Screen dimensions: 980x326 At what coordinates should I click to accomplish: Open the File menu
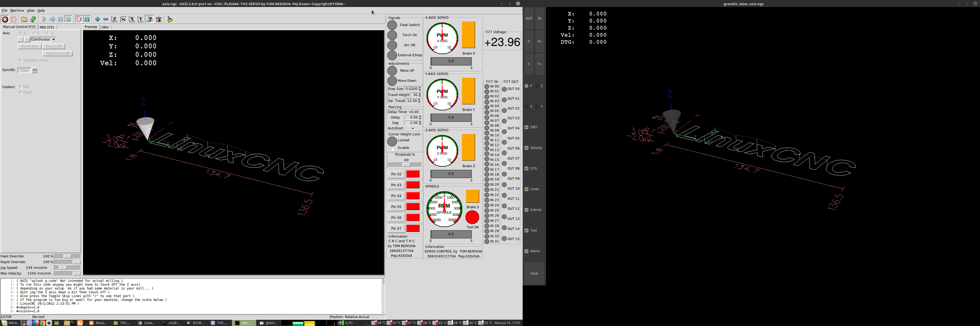(5, 11)
